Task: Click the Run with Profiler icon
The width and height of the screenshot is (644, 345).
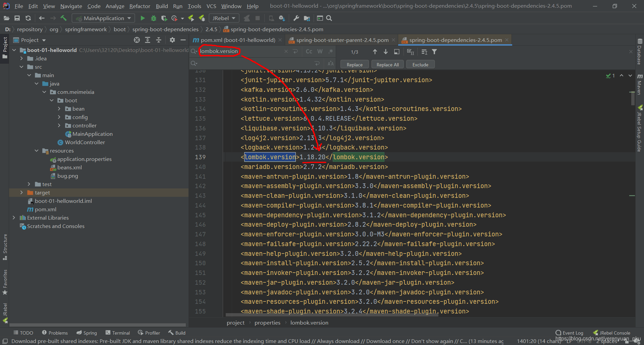Action: [174, 18]
